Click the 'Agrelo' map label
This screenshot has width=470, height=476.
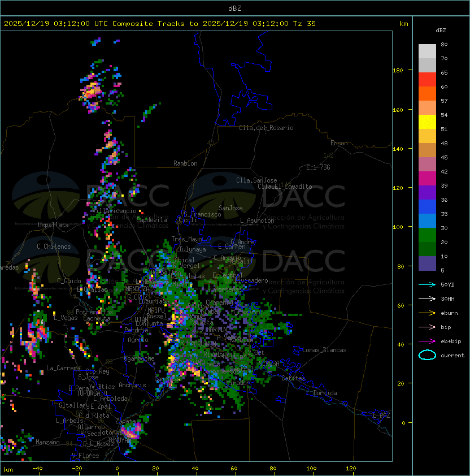pos(138,340)
